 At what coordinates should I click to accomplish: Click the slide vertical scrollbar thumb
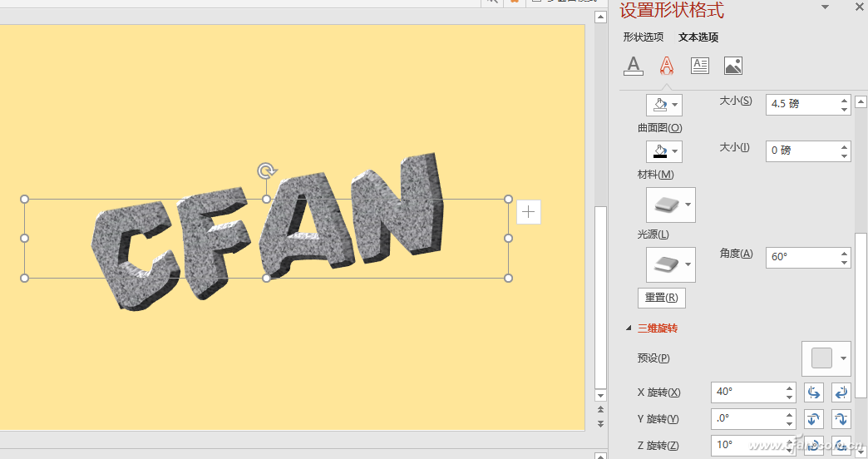click(x=600, y=298)
